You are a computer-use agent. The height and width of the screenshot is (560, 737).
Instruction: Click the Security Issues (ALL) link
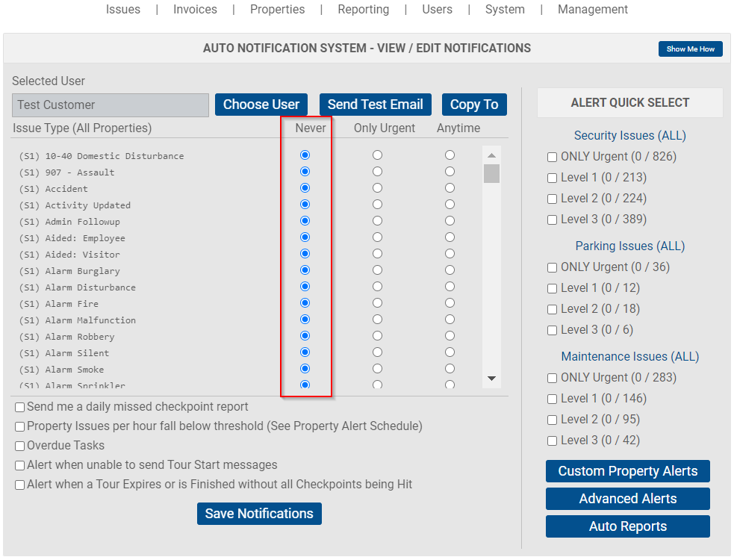(629, 135)
